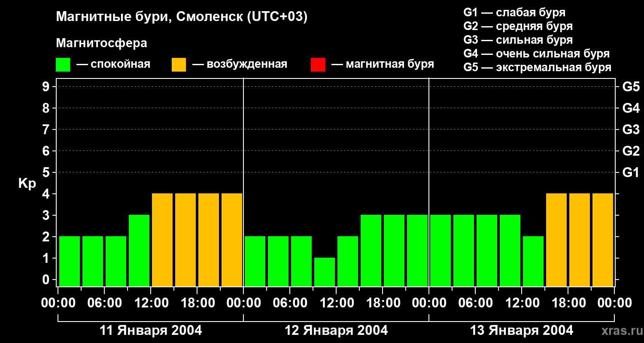Screen dimensions: 644x343
Task: Click the G1 storm level label on the axis
Action: tap(631, 172)
